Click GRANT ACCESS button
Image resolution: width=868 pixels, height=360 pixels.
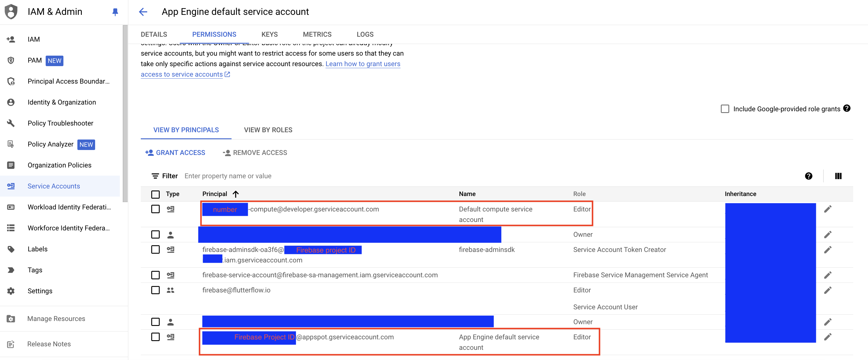pos(175,153)
